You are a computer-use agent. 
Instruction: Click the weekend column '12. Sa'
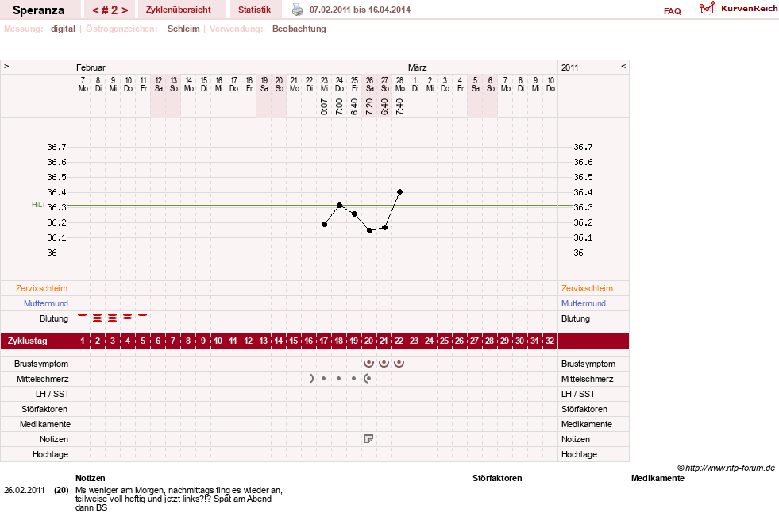(159, 84)
